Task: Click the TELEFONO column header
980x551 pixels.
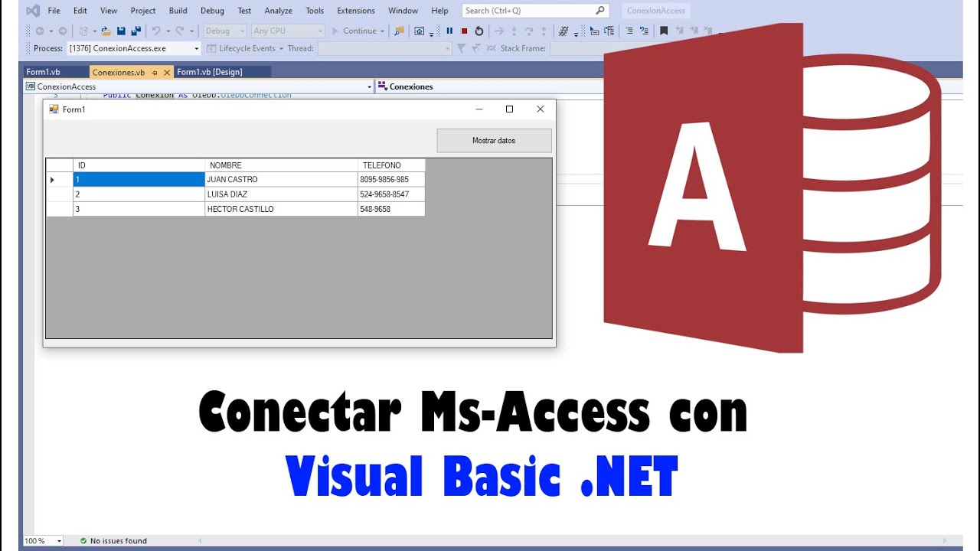Action: 391,165
